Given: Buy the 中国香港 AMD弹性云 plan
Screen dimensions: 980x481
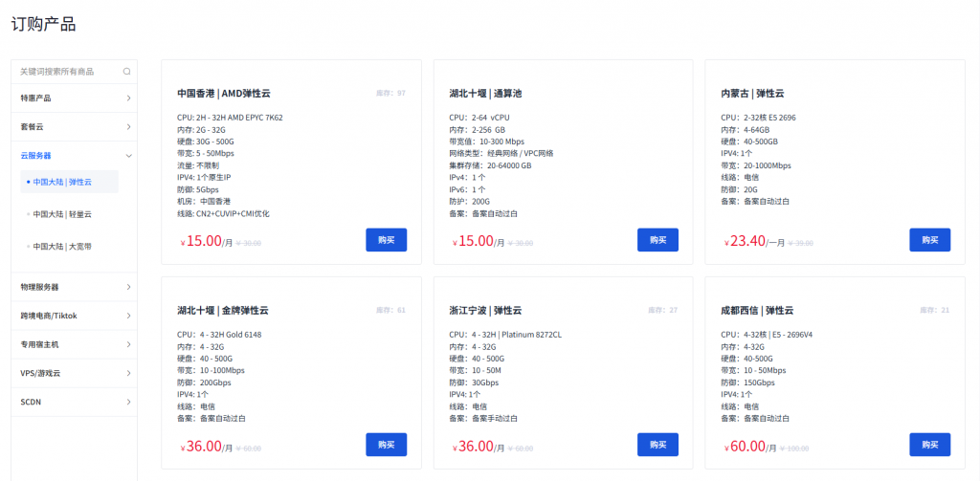Looking at the screenshot, I should pyautogui.click(x=387, y=240).
